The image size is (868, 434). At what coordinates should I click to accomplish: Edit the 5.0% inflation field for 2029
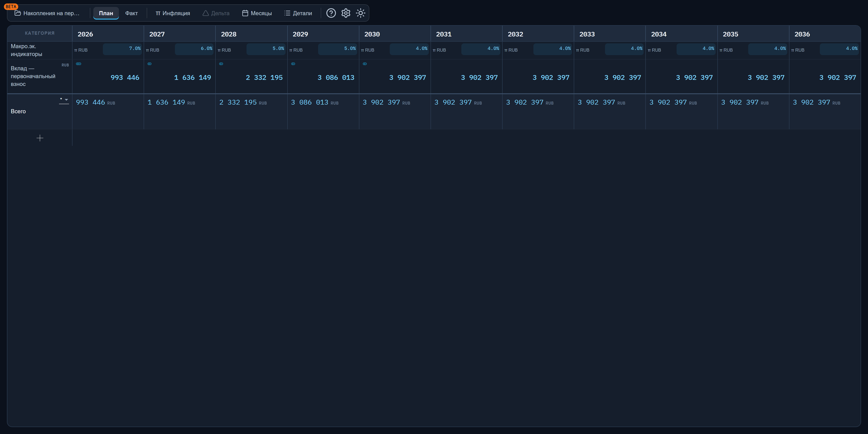[338, 49]
